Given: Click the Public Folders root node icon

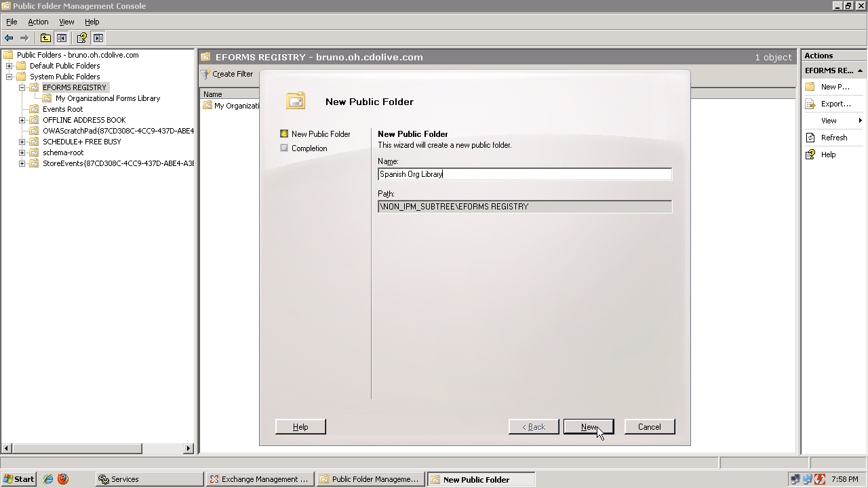Looking at the screenshot, I should 8,55.
